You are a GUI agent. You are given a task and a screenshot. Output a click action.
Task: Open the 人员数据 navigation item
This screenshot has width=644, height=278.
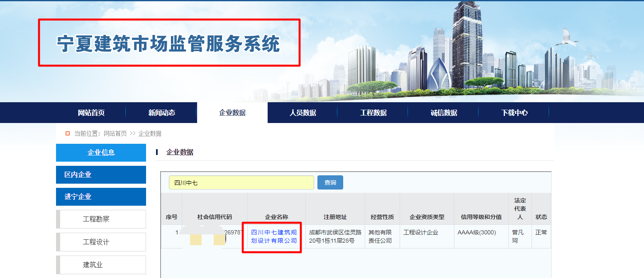[x=303, y=113]
